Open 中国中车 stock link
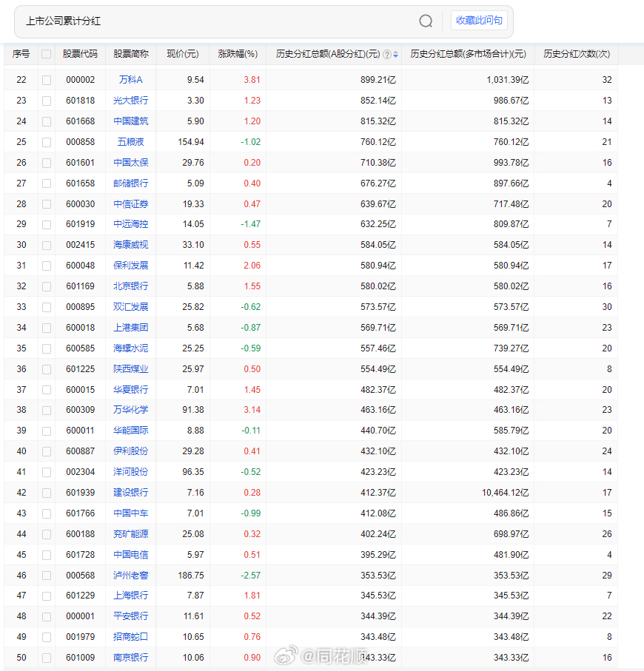Viewport: 644px width, 671px height. pyautogui.click(x=130, y=513)
